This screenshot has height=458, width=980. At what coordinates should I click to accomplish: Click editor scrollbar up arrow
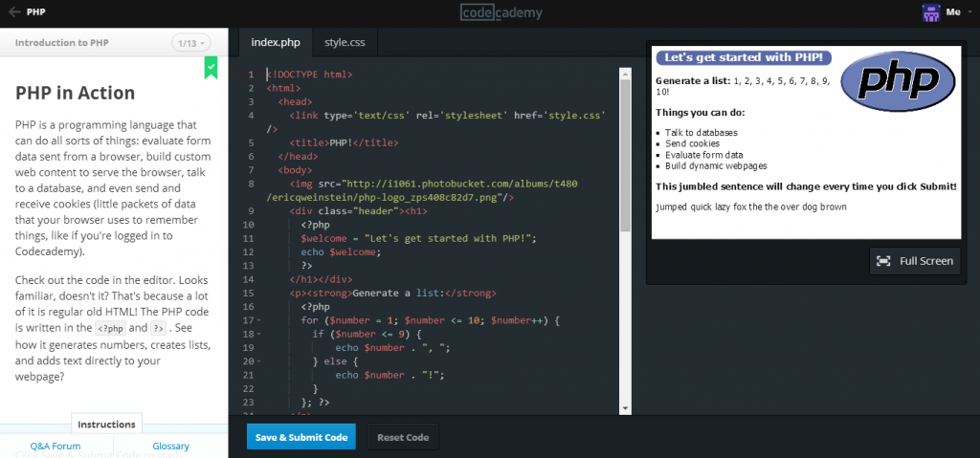(x=626, y=74)
